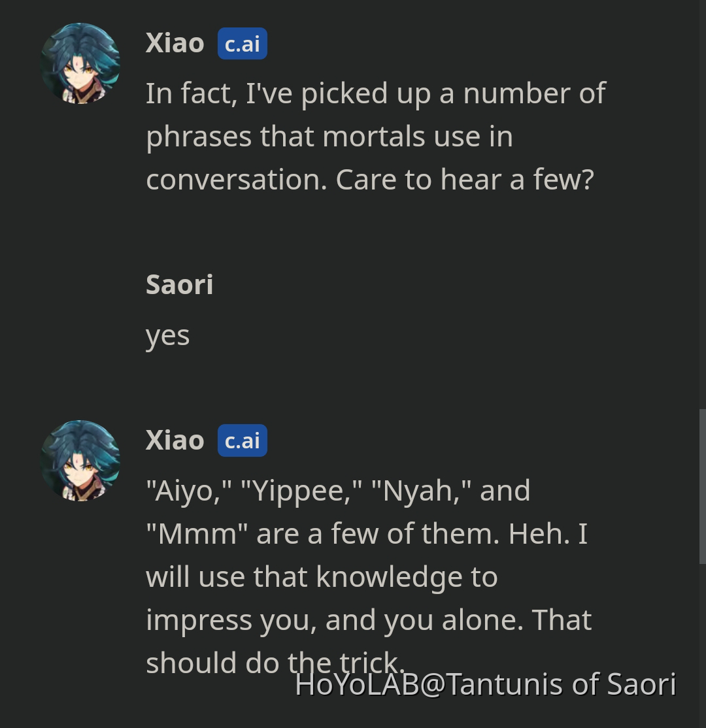Click Xiao's avatar on the first message
Screen dimensions: 706x728
pyautogui.click(x=80, y=63)
